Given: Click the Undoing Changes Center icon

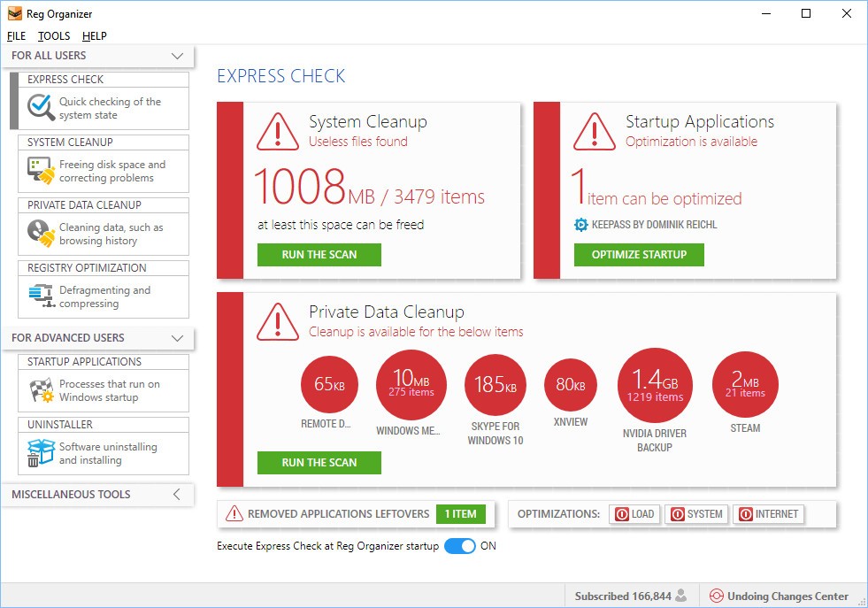Looking at the screenshot, I should (x=716, y=596).
